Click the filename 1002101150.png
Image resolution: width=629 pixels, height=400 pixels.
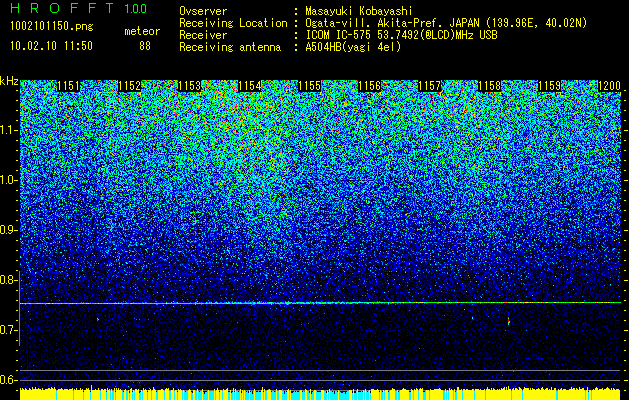click(x=52, y=26)
